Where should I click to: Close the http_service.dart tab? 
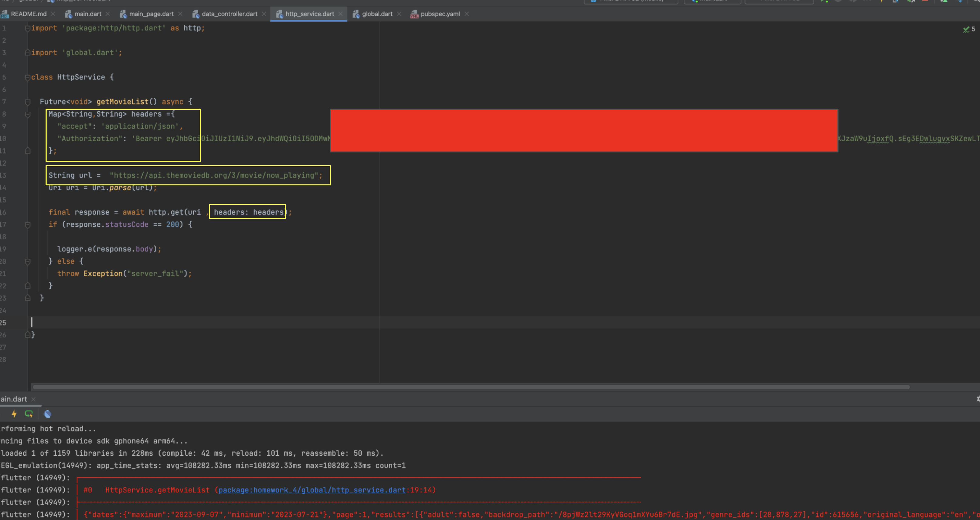point(341,14)
